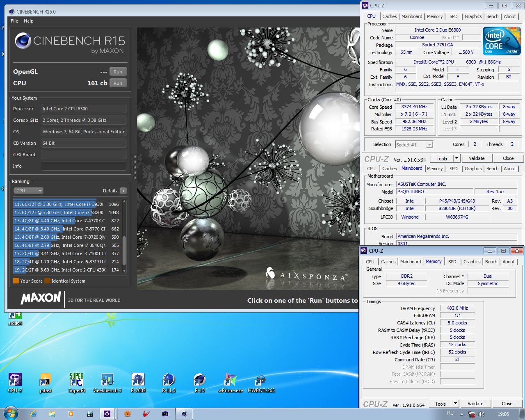The image size is (525, 420).
Task: Select SPD tab in CPU-Z mainboard window
Action: pos(454,169)
